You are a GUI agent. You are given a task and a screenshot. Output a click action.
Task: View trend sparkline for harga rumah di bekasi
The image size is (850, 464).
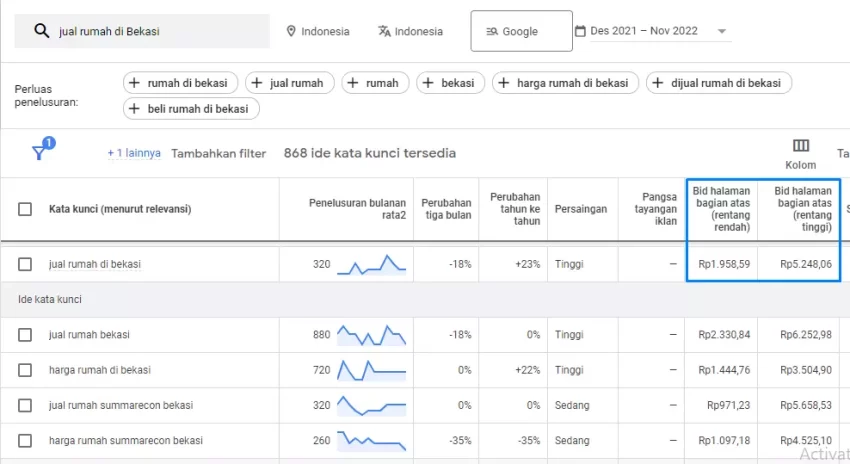point(371,370)
